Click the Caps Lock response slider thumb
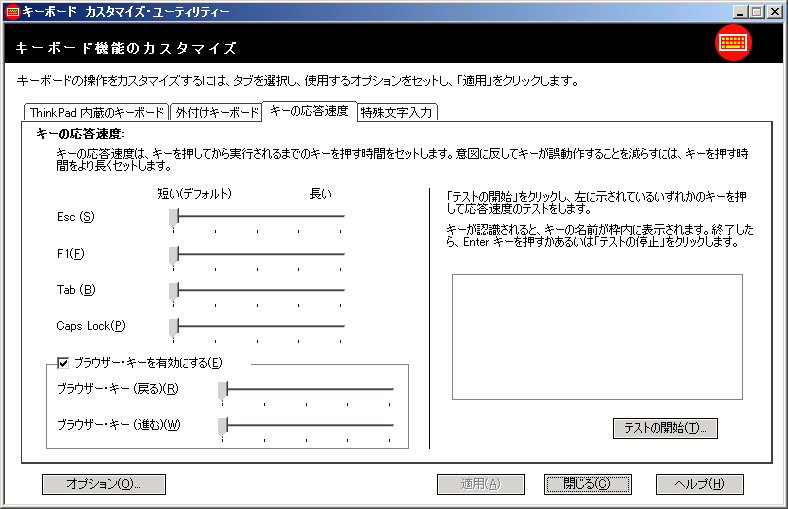 click(174, 325)
